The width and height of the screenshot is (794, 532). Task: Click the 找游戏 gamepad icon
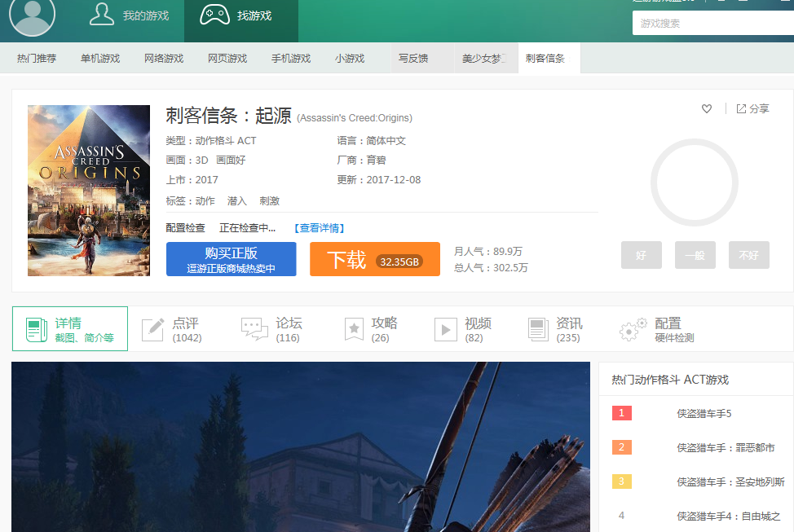(214, 15)
